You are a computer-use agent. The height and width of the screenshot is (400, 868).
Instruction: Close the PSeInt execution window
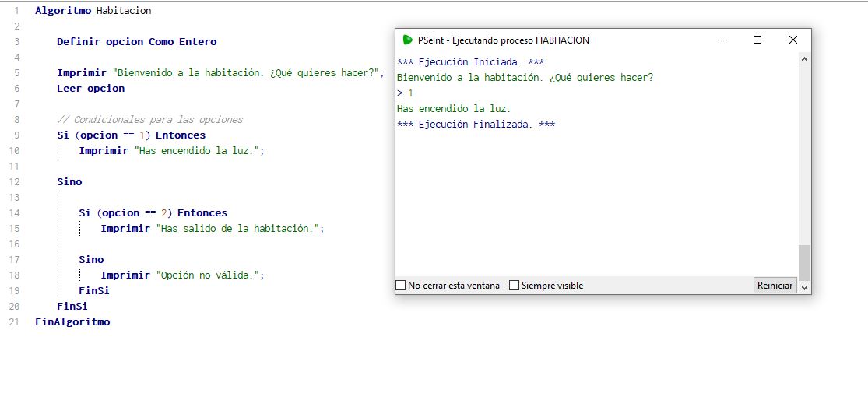click(792, 40)
